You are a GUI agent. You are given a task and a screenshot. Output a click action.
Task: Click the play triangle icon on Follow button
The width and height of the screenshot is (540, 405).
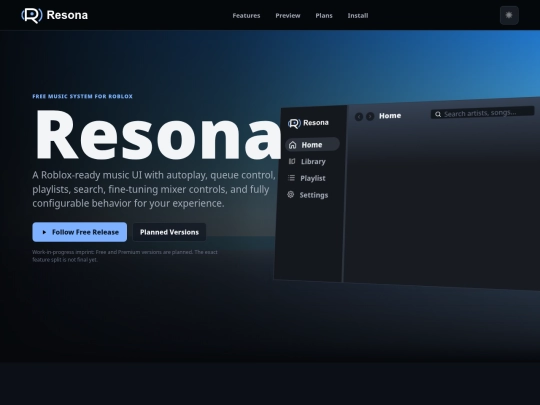click(44, 232)
